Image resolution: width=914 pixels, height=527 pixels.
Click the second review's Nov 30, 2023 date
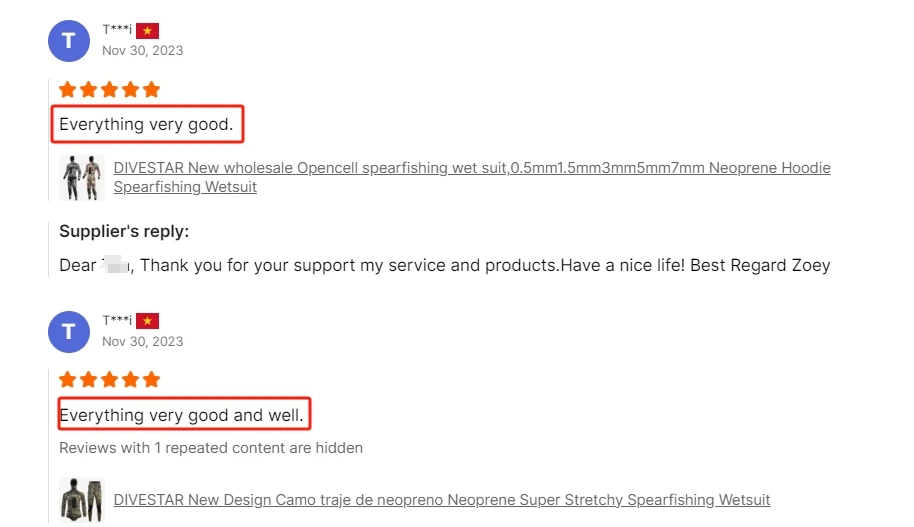(143, 341)
